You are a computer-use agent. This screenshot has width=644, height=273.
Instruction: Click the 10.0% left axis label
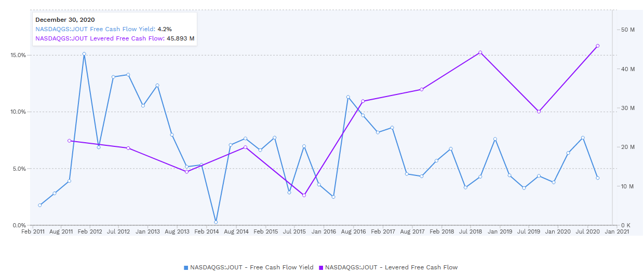pyautogui.click(x=18, y=112)
